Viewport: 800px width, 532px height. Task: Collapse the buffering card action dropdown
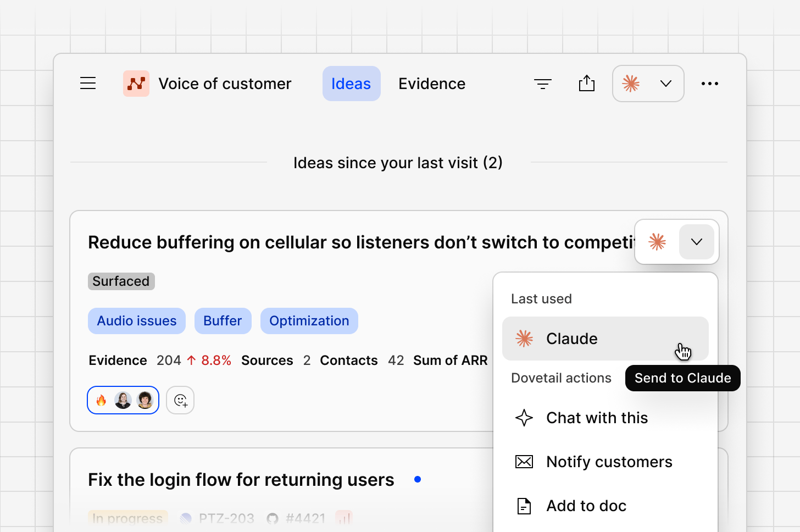[x=697, y=242]
